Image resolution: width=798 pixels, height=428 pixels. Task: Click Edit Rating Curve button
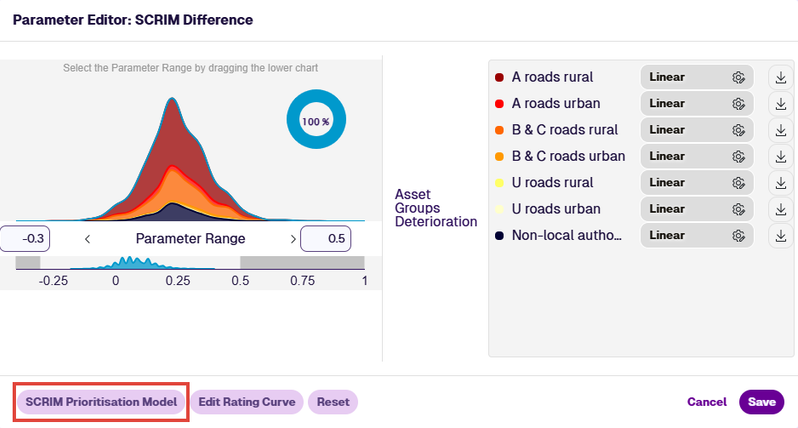[x=247, y=402]
